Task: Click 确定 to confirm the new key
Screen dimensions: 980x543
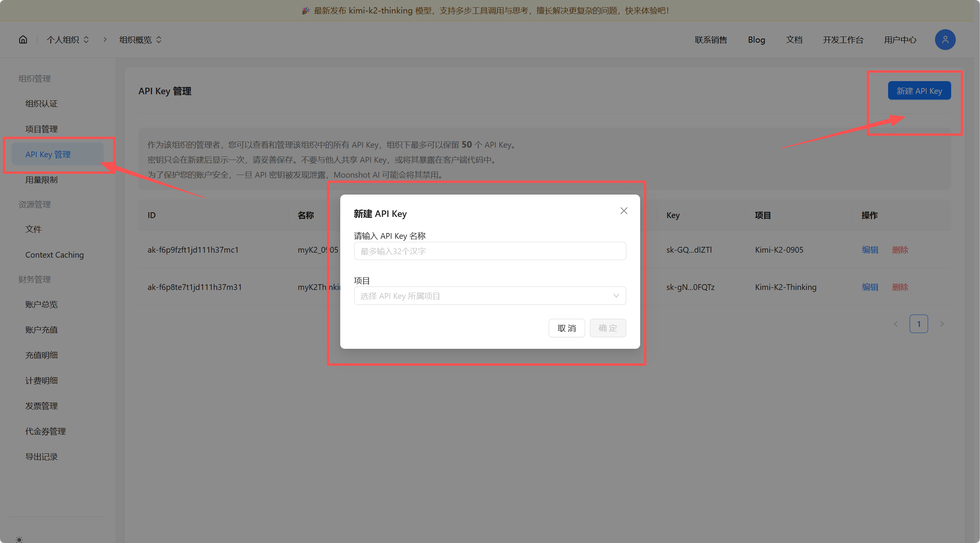Action: point(607,328)
